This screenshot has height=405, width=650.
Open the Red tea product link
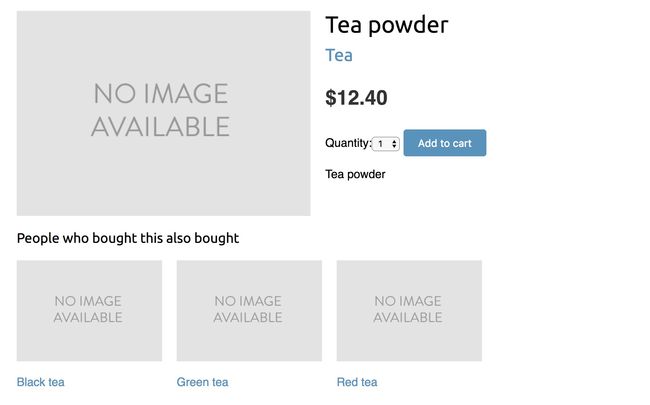pyautogui.click(x=357, y=382)
